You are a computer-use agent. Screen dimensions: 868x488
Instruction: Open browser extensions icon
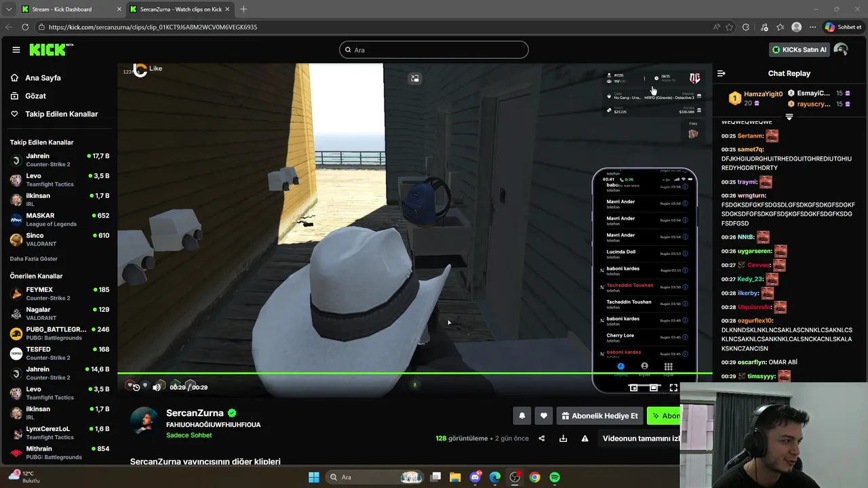pyautogui.click(x=746, y=27)
